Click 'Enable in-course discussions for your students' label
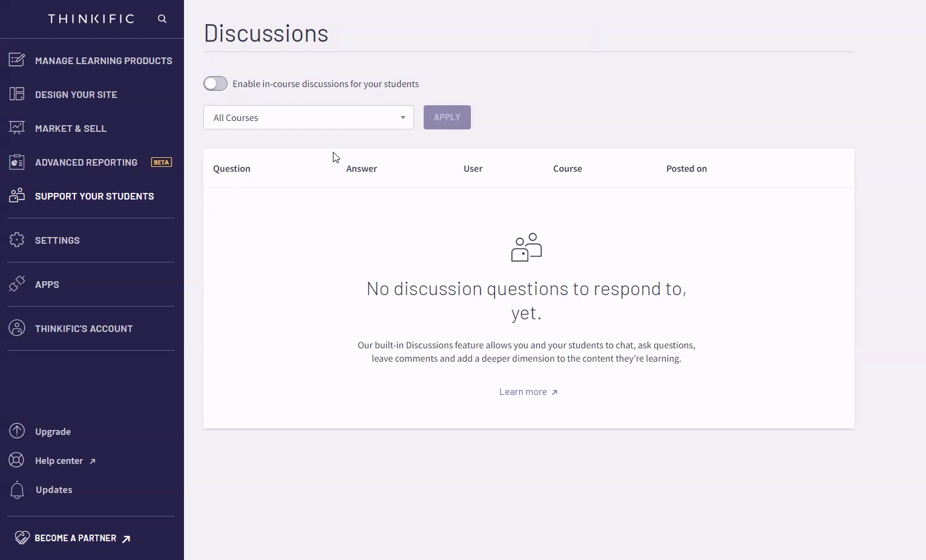The width and height of the screenshot is (926, 560). pos(326,84)
